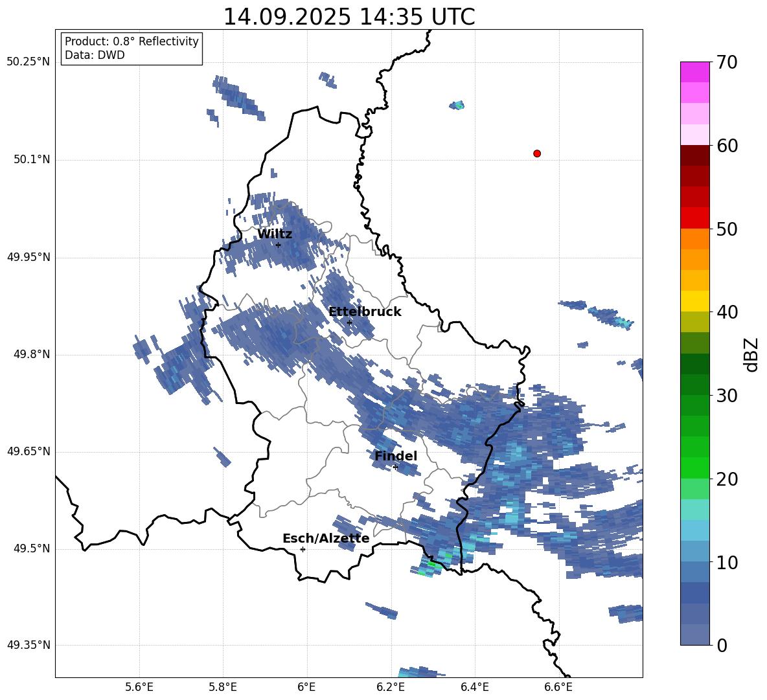Screen dimensions: 767x700
Task: Click the 60 label on colorbar
Action: pyautogui.click(x=727, y=146)
